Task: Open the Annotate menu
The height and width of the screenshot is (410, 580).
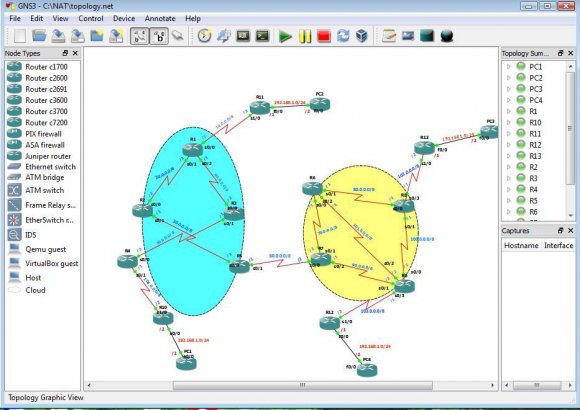Action: (x=160, y=19)
